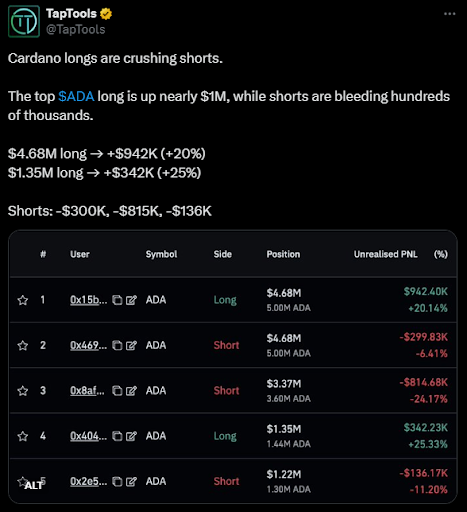The height and width of the screenshot is (512, 467).
Task: Star the row 1 user 0x15b...
Action: tap(23, 300)
